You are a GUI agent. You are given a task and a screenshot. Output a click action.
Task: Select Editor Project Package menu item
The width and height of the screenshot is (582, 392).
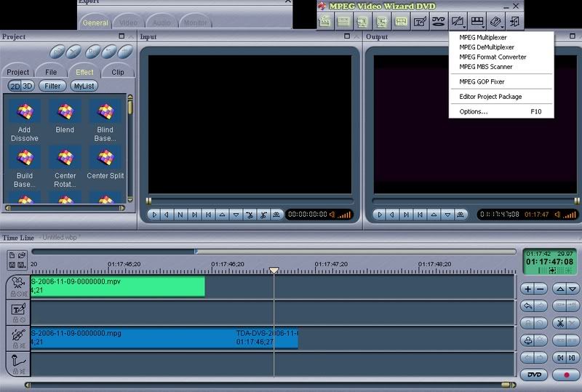[490, 97]
